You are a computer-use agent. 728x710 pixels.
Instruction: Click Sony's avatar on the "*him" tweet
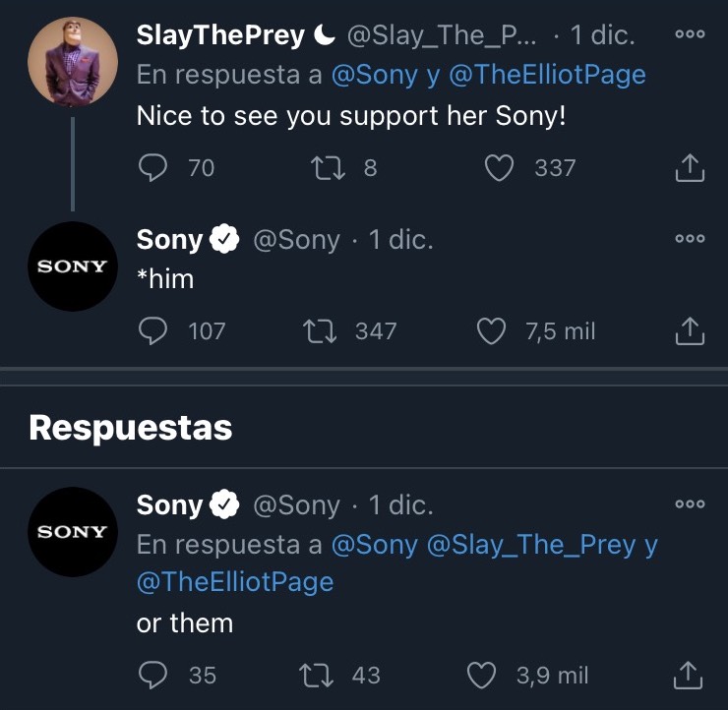click(73, 266)
